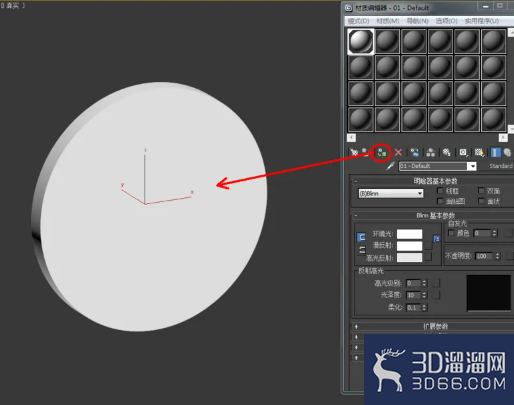
Task: Click the Put to Library icon
Action: click(x=447, y=153)
